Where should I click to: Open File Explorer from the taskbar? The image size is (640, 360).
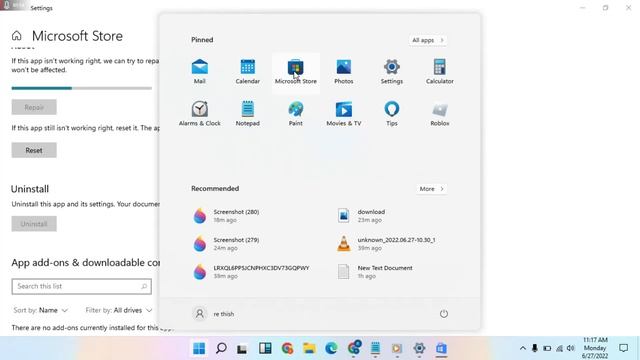pyautogui.click(x=309, y=348)
